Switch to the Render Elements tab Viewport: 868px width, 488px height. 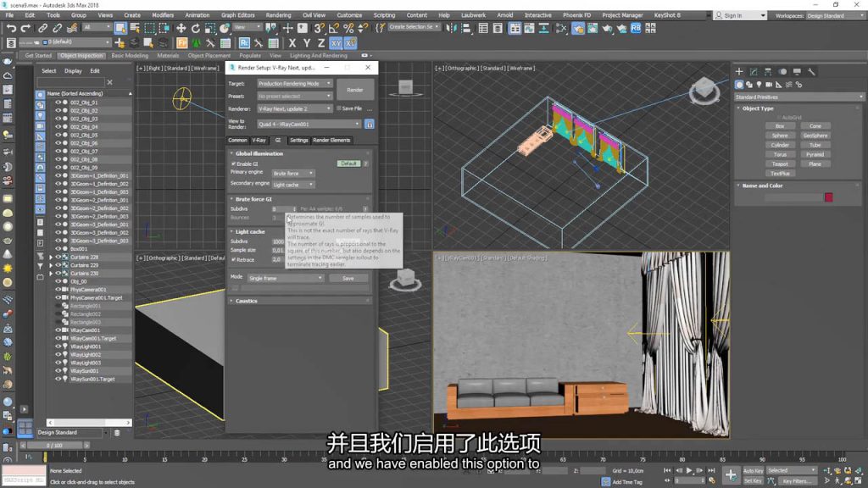click(331, 140)
